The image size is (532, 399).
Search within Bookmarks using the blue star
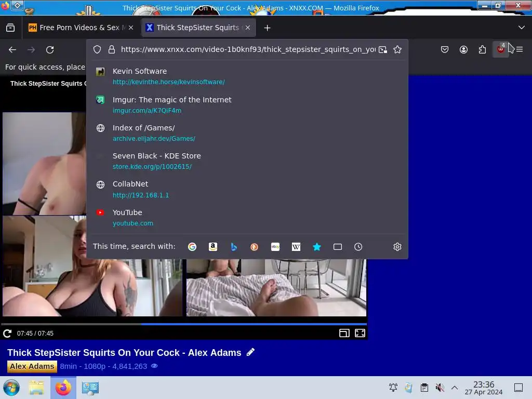tap(317, 247)
